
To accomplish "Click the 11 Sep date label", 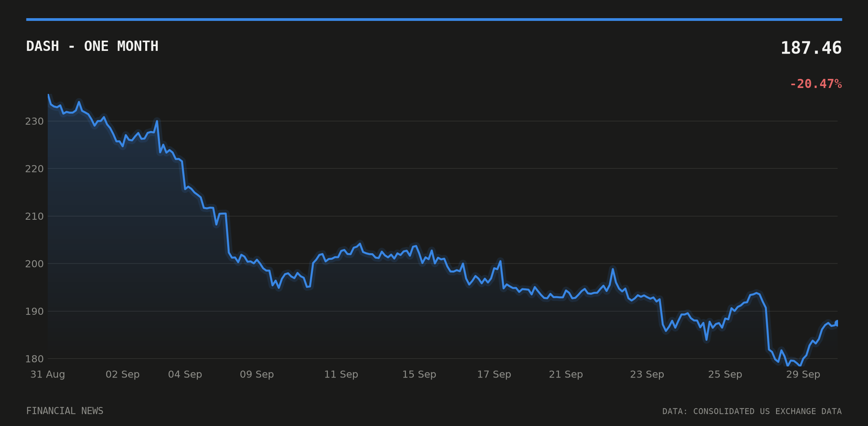I will 341,374.
